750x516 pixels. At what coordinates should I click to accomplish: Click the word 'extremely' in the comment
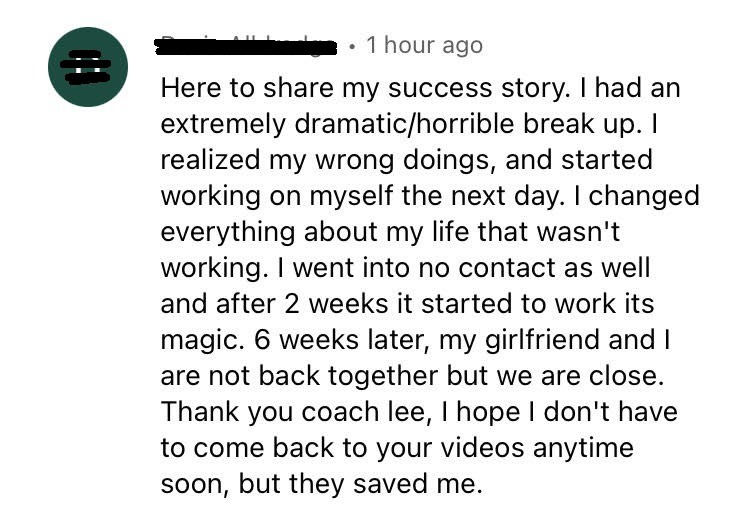pos(223,124)
